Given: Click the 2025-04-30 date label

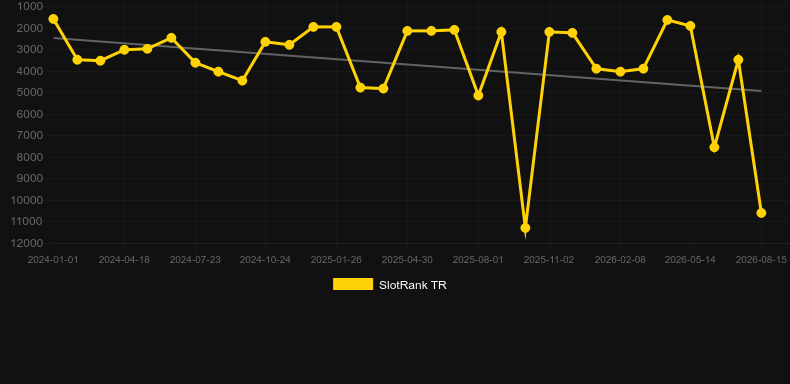Looking at the screenshot, I should [x=407, y=260].
